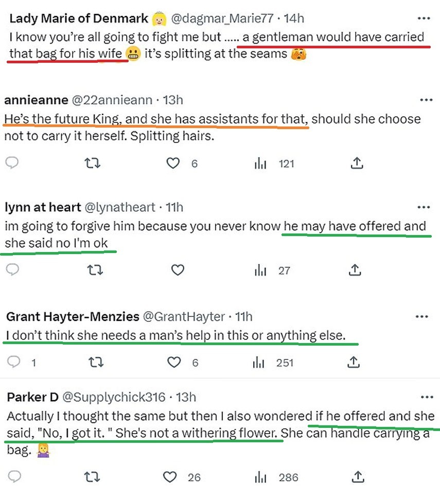Screen dimensions: 440x504
Task: Share lynn at heart's tweet
Action: (x=354, y=270)
